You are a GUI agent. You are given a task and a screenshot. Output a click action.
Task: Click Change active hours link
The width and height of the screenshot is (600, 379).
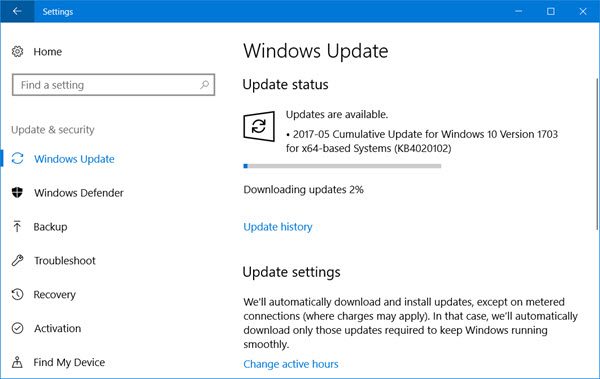(291, 364)
